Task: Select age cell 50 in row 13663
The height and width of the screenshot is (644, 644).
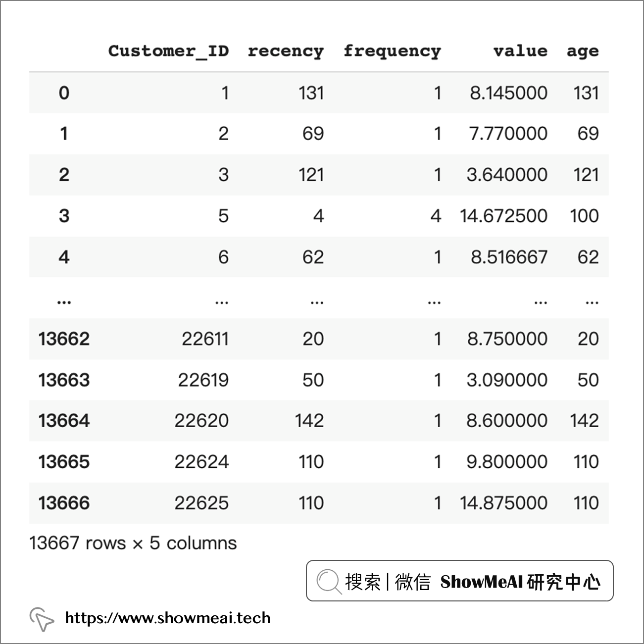Action: pos(588,380)
